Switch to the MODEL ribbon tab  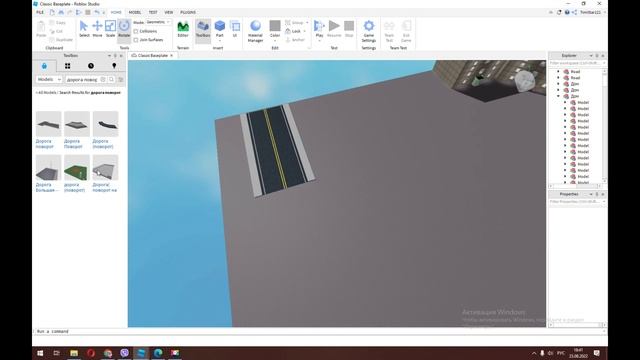pyautogui.click(x=135, y=12)
